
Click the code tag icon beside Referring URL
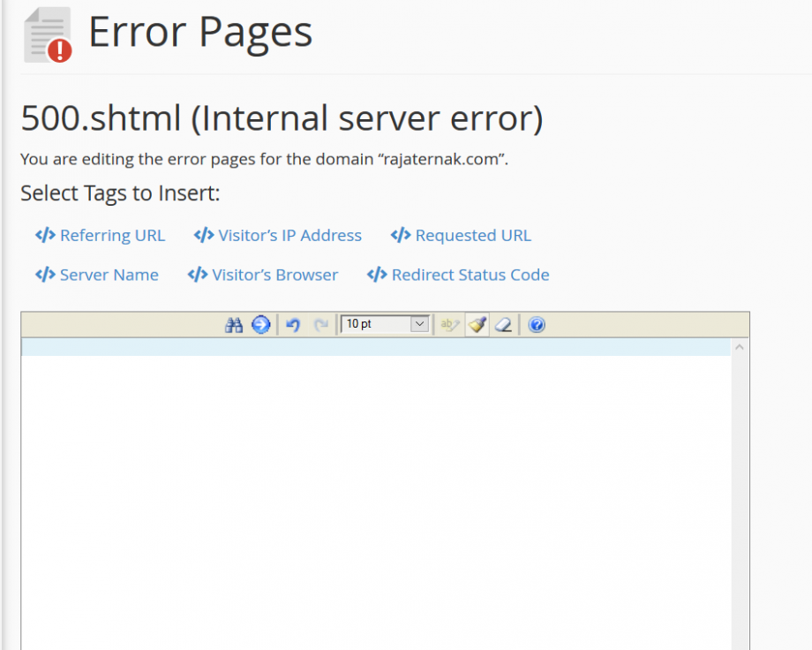pos(46,235)
